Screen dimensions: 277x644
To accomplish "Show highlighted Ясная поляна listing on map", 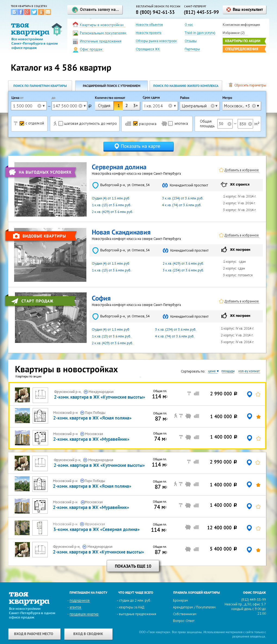I will pos(250,416).
